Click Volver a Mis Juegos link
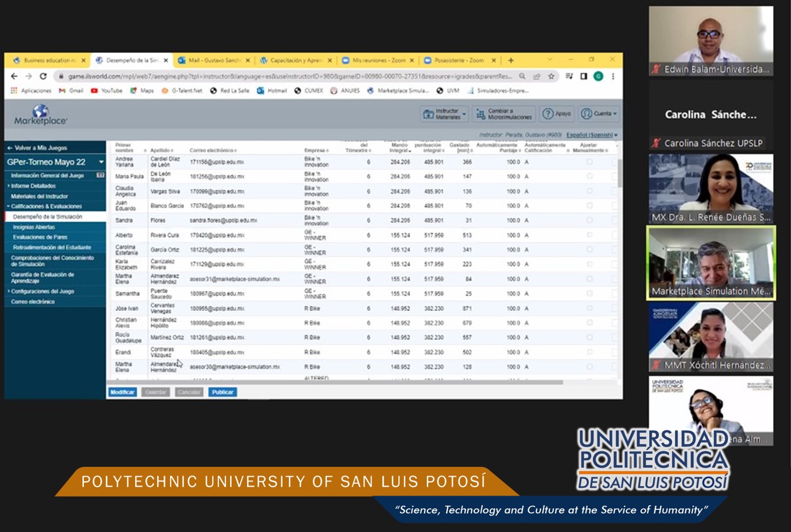Screen dimensions: 791x532 point(37,148)
